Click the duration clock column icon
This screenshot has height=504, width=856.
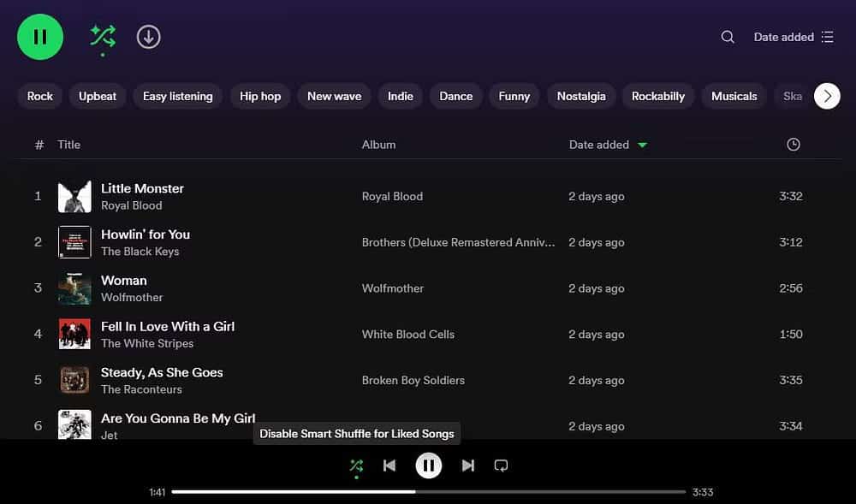tap(793, 145)
